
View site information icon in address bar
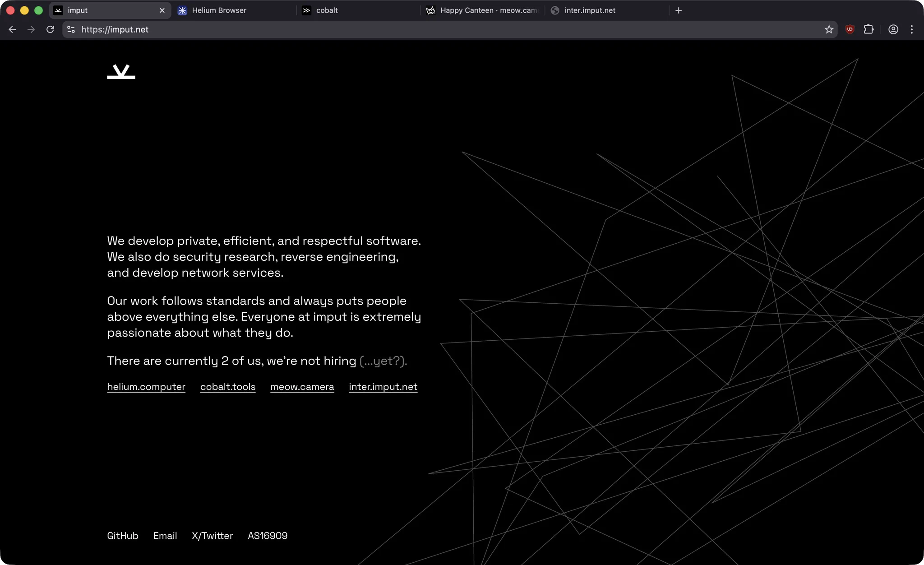click(x=71, y=29)
